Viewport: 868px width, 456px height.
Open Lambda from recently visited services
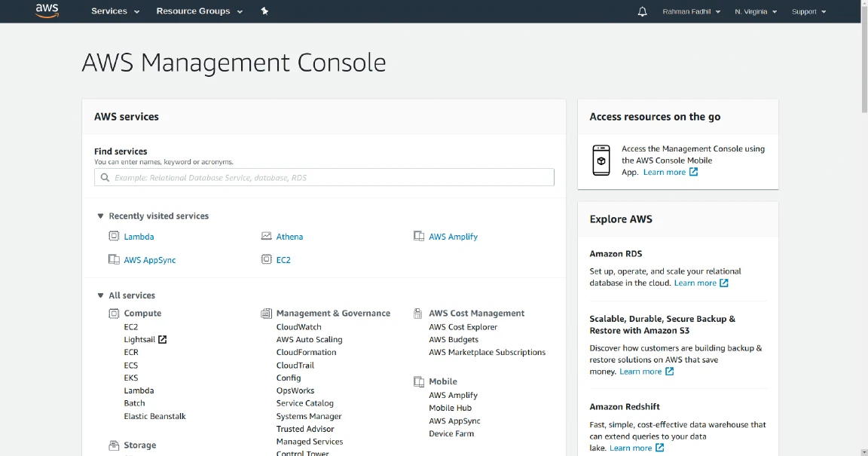139,237
